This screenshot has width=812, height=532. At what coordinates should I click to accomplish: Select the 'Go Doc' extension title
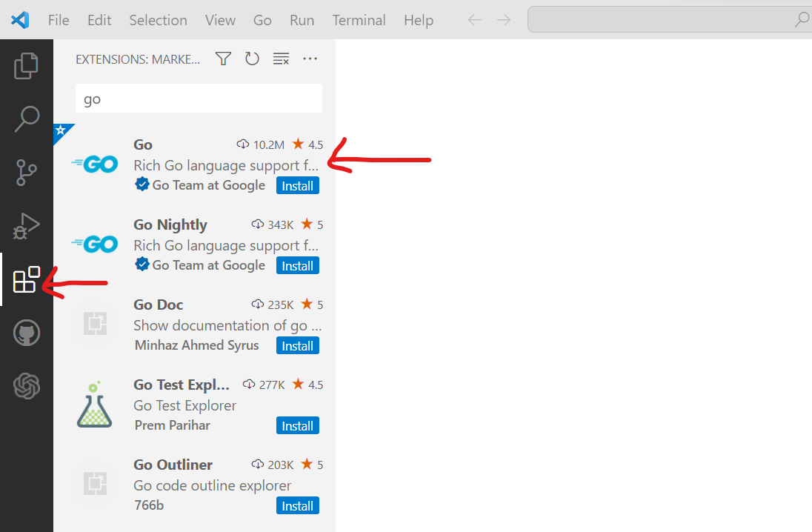(x=159, y=305)
